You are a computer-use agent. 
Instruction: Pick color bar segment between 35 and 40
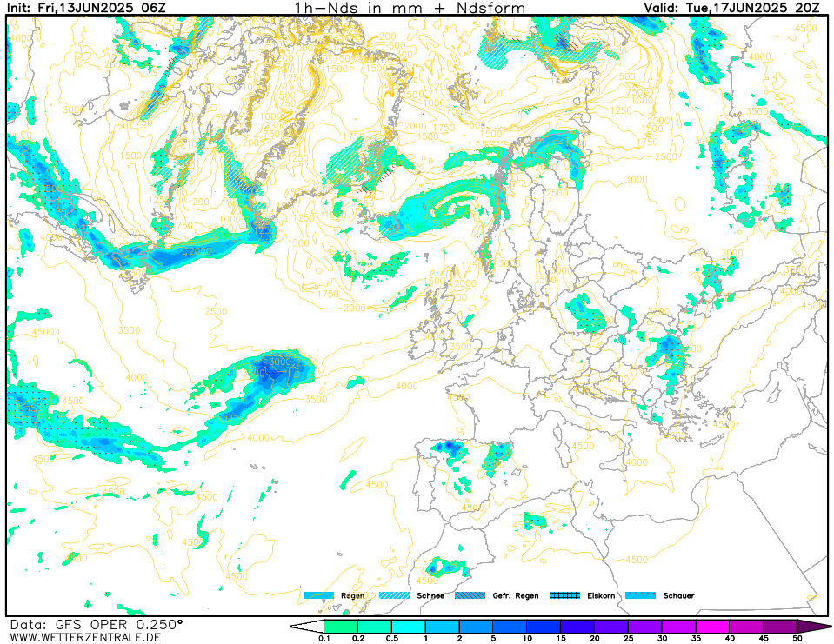tap(713, 627)
